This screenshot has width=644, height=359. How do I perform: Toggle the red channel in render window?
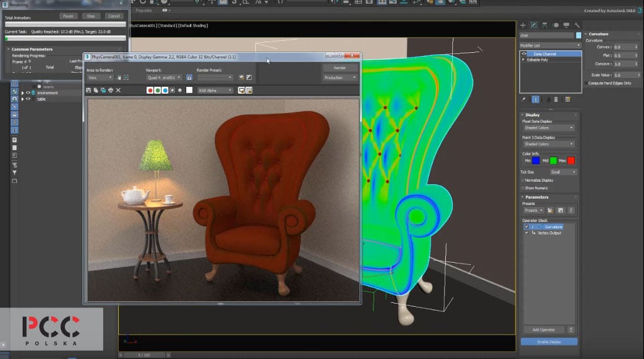coord(150,91)
